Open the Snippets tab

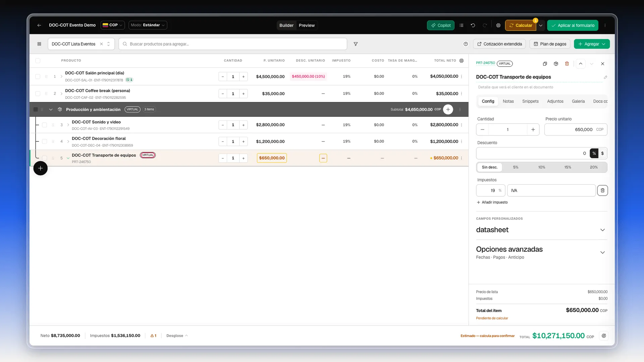tap(530, 101)
